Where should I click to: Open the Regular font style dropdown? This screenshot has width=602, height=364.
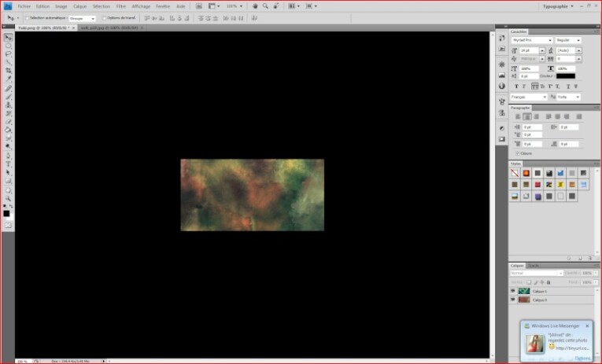coord(568,40)
